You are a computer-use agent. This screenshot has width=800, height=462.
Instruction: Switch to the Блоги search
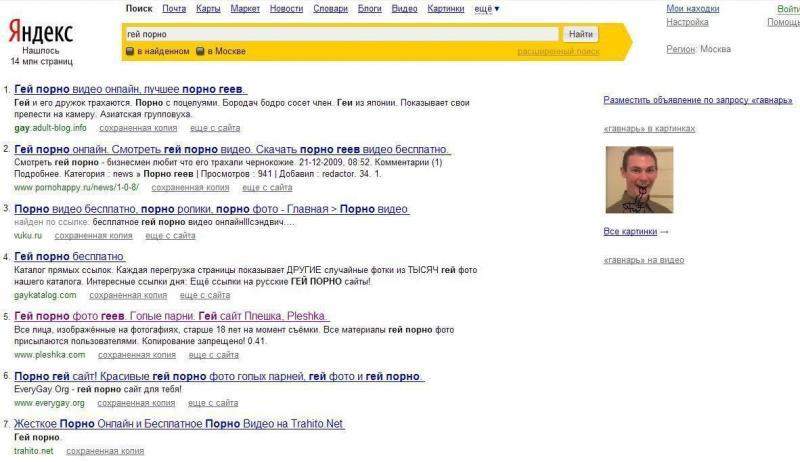369,9
